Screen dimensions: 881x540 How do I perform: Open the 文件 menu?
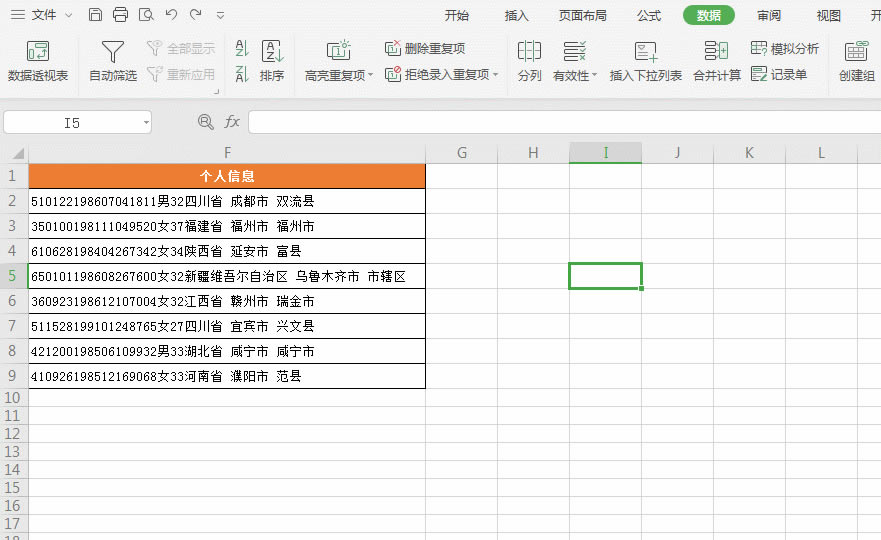pos(44,15)
